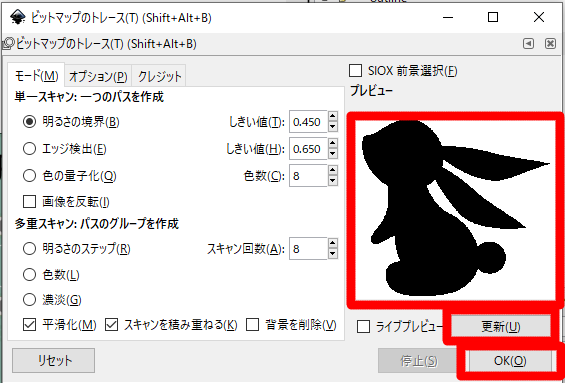
Task: Close the Trace Bitmap window
Action: tap(539, 17)
